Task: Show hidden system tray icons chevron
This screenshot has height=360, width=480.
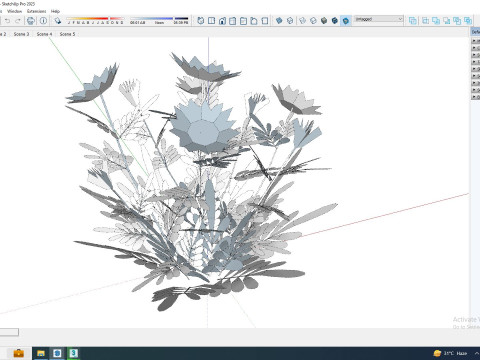Action: coord(477,353)
